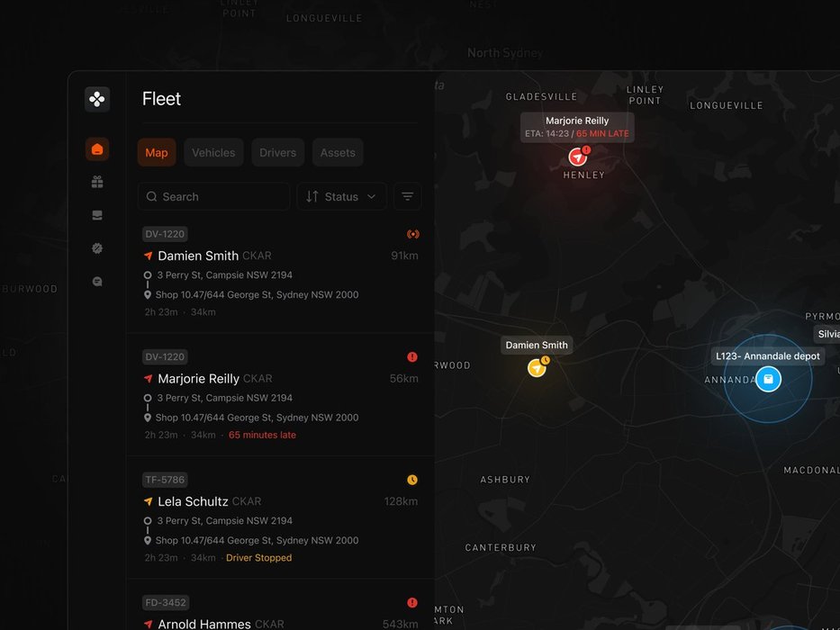This screenshot has height=630, width=840.
Task: Click L123- Annandale depot map label
Action: 768,356
